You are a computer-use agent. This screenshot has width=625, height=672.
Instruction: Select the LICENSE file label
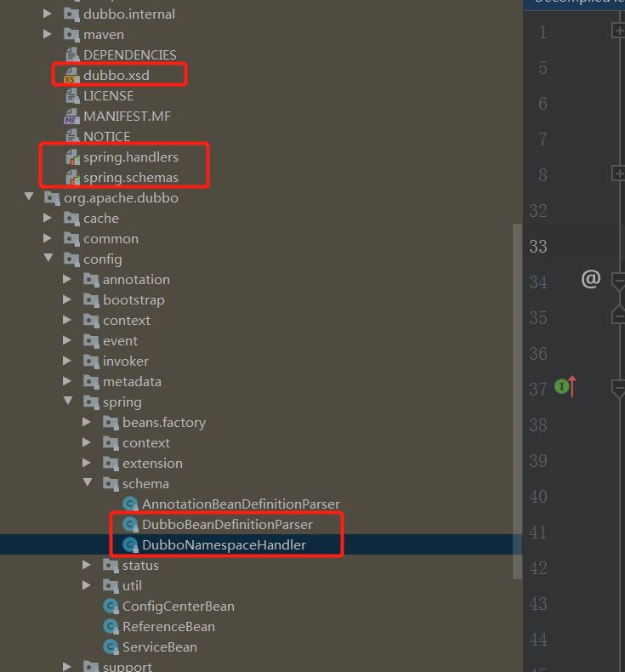coord(108,96)
